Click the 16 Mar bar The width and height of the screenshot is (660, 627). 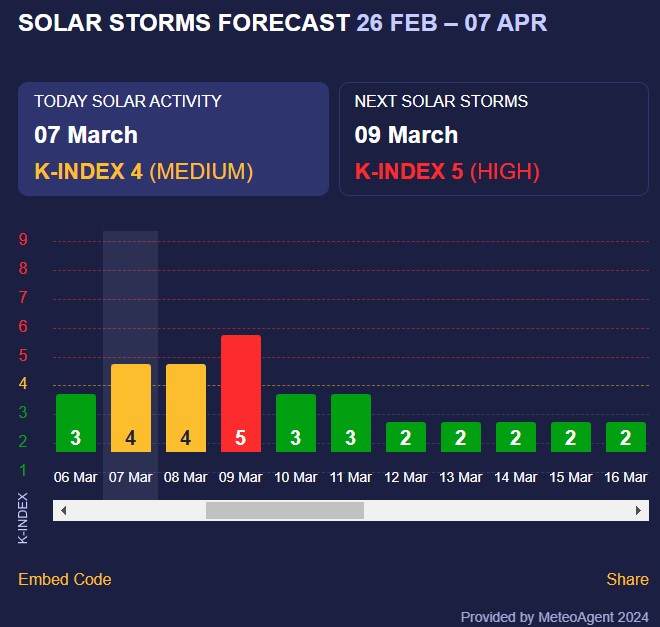coord(626,437)
